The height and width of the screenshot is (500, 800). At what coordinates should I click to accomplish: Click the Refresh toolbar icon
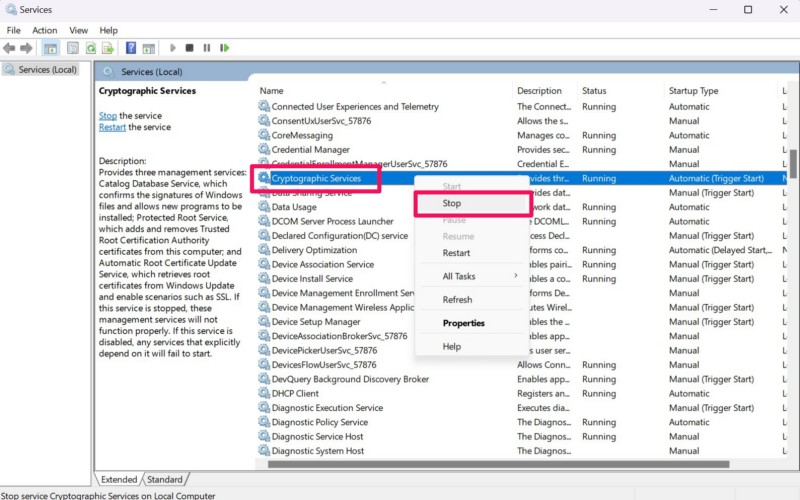[90, 47]
